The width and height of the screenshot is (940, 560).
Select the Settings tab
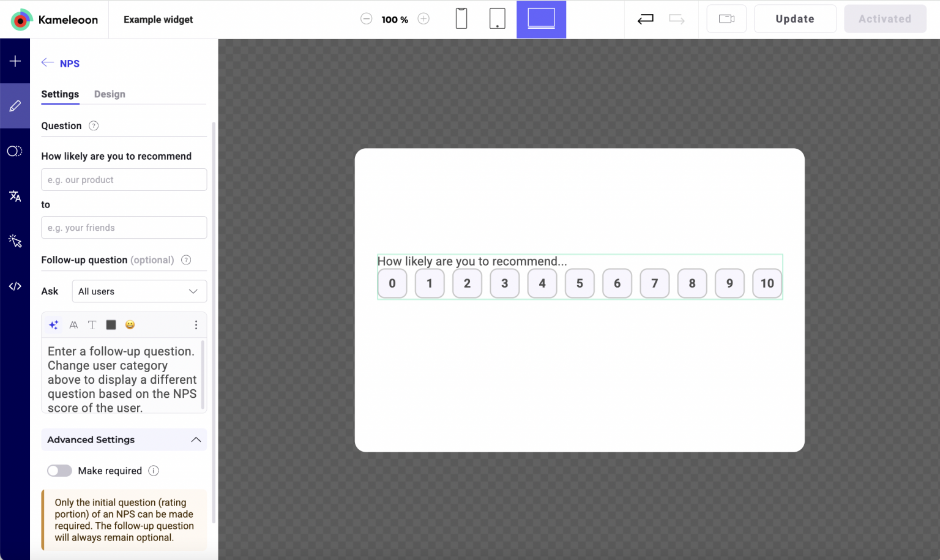[x=60, y=94]
